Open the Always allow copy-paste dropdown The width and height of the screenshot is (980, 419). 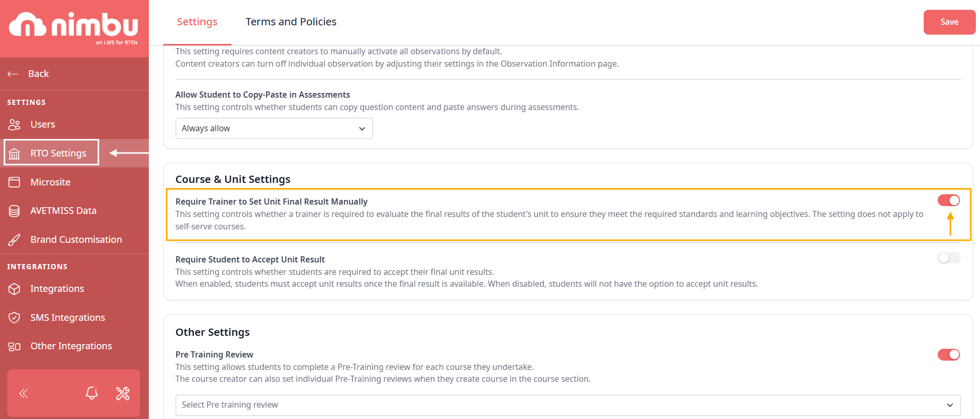274,129
